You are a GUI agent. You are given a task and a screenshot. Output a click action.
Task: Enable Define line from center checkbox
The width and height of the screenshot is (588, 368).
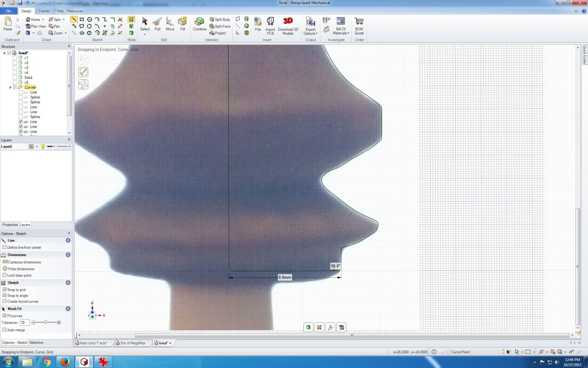pyautogui.click(x=4, y=247)
